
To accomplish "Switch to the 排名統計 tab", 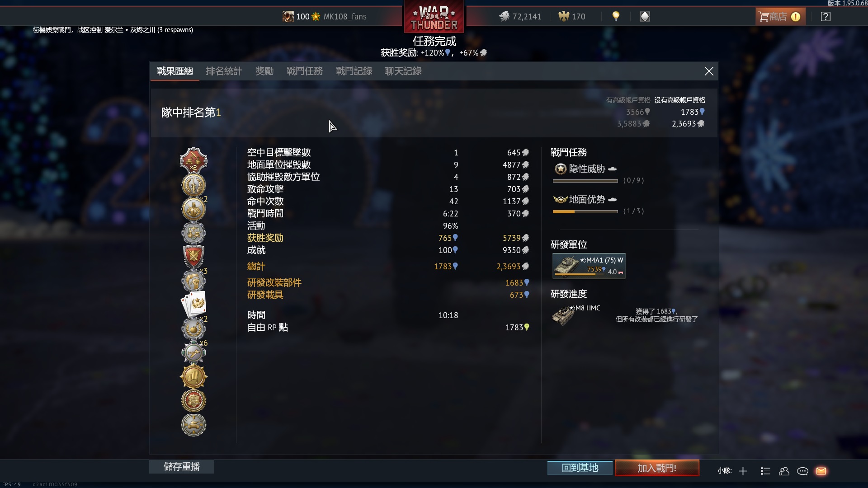I will (224, 71).
